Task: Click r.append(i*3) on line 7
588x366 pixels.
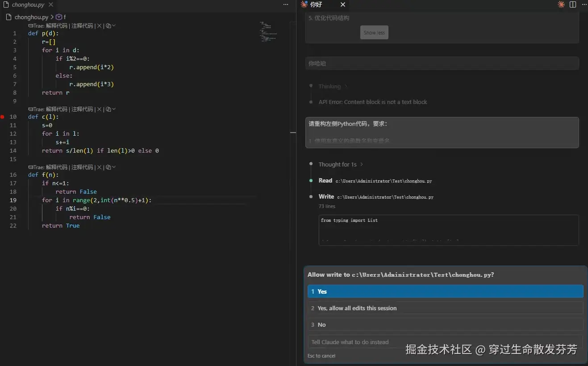Action: point(92,84)
